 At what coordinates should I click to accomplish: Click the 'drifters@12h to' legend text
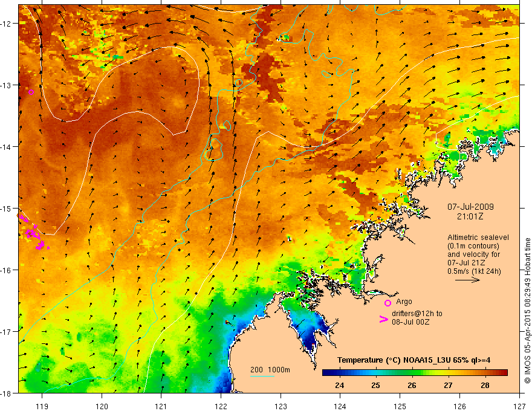pos(417,313)
